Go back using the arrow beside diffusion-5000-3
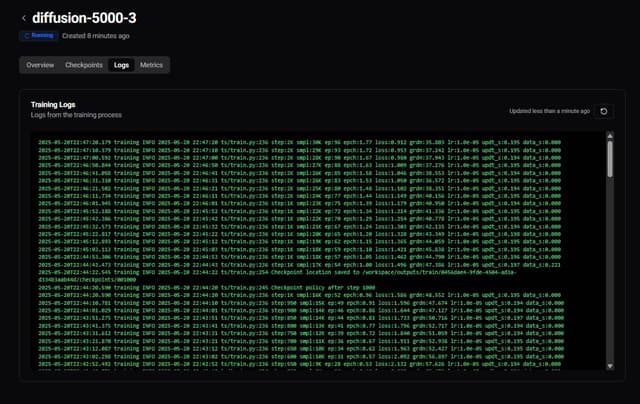640x404 pixels. pos(24,18)
